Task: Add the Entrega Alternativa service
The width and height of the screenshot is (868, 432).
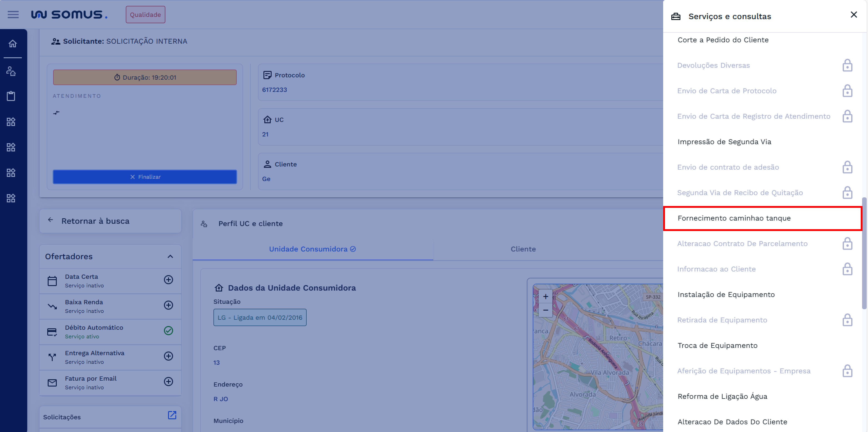Action: coord(169,356)
